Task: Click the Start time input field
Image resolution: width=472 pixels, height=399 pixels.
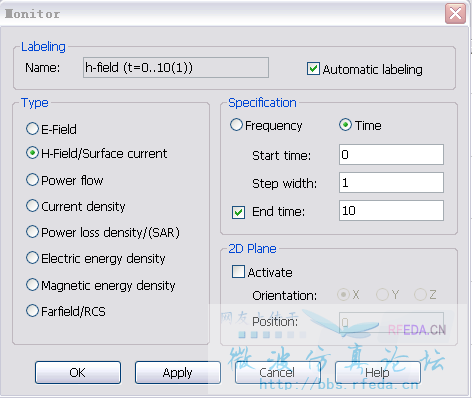Action: [x=391, y=155]
